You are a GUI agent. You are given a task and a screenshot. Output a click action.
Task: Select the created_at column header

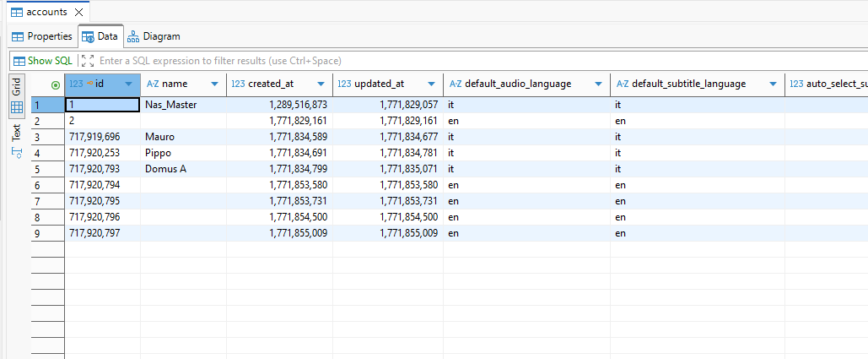coord(279,84)
